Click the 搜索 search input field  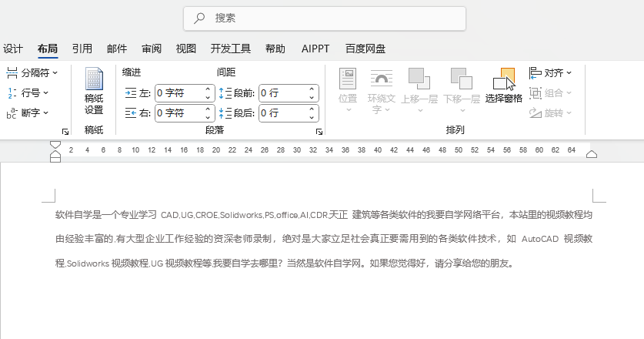point(325,18)
